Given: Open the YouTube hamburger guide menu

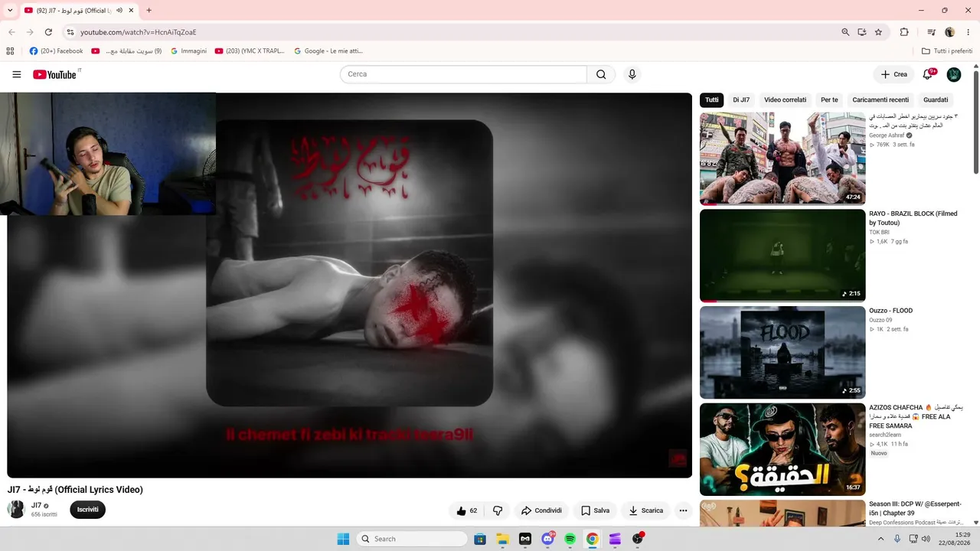Looking at the screenshot, I should pyautogui.click(x=17, y=74).
